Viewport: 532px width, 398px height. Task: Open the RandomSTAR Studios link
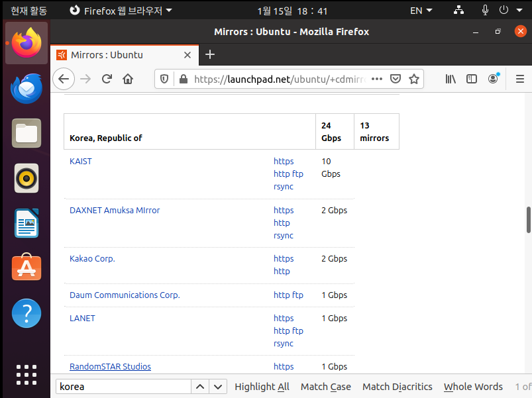110,366
